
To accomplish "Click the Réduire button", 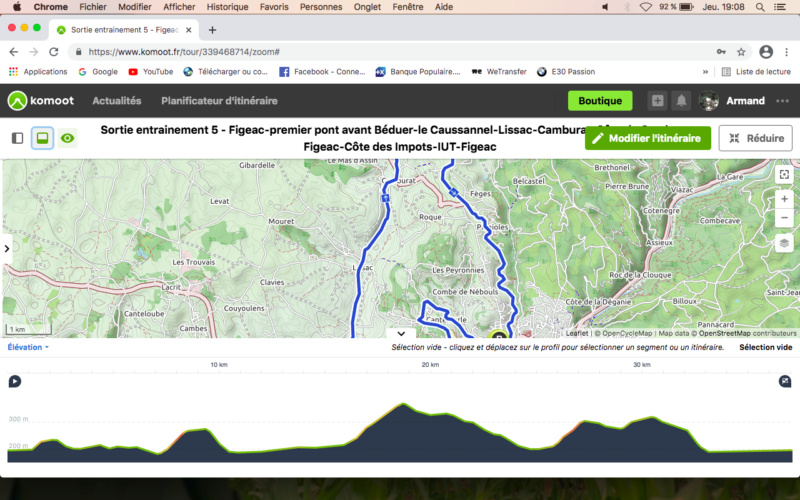I will click(x=756, y=138).
